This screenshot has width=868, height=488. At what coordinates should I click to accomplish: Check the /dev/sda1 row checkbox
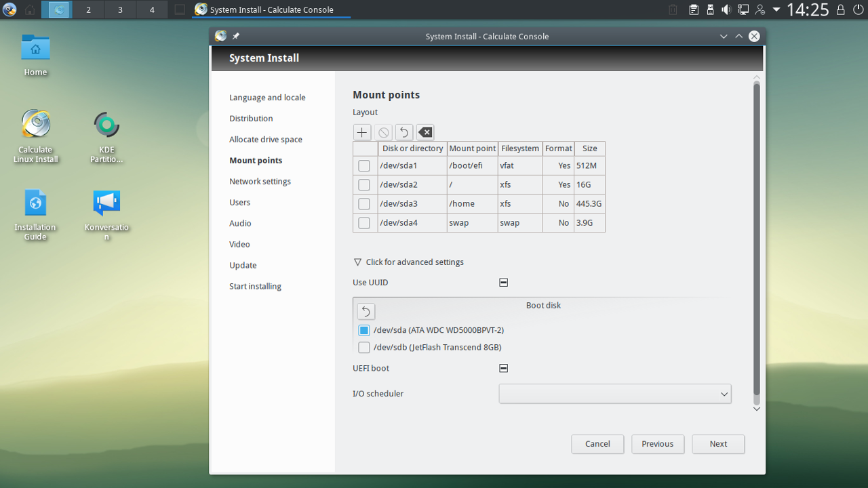pyautogui.click(x=364, y=165)
